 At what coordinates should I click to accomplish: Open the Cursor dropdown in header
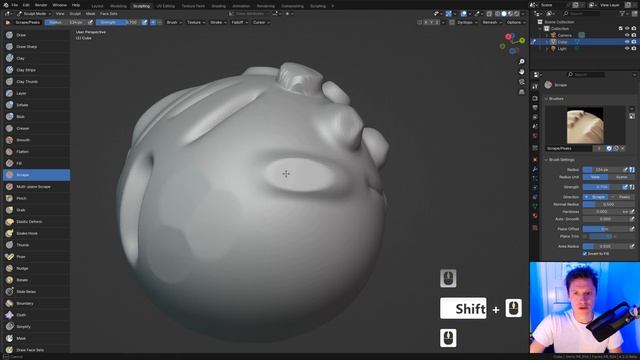click(261, 22)
